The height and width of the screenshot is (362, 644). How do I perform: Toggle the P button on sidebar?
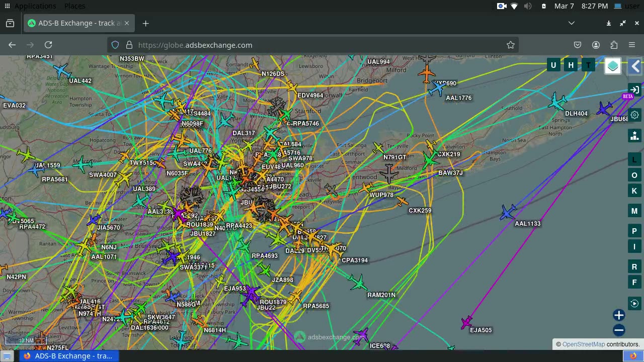[x=634, y=231]
